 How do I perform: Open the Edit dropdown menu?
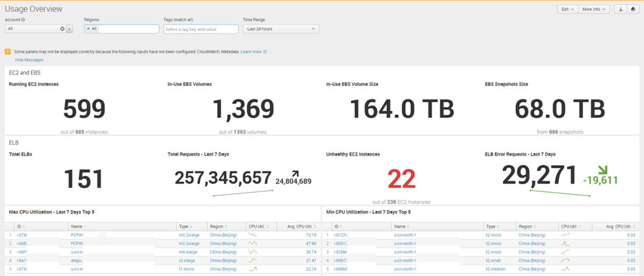click(x=567, y=9)
